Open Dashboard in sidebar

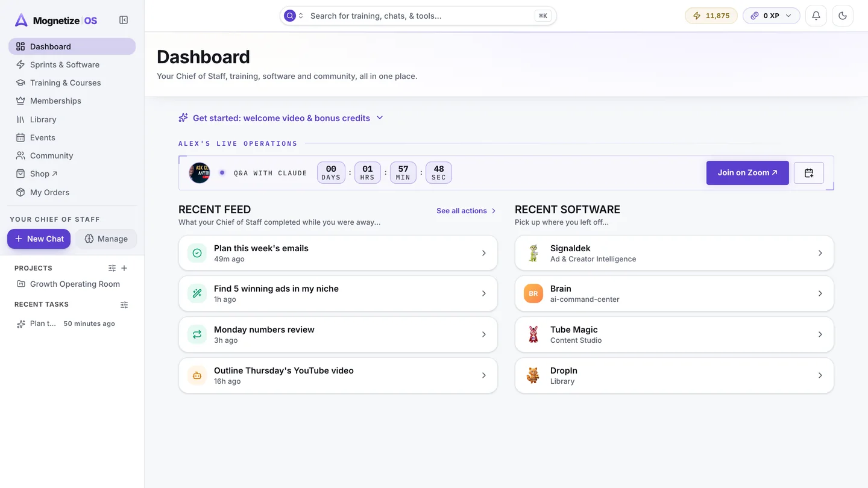72,46
